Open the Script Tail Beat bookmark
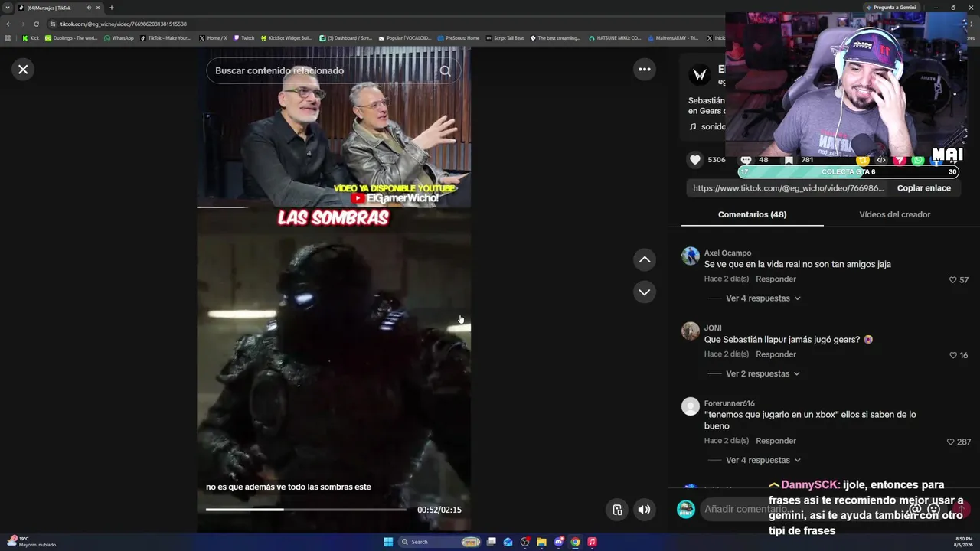This screenshot has width=980, height=551. point(505,38)
